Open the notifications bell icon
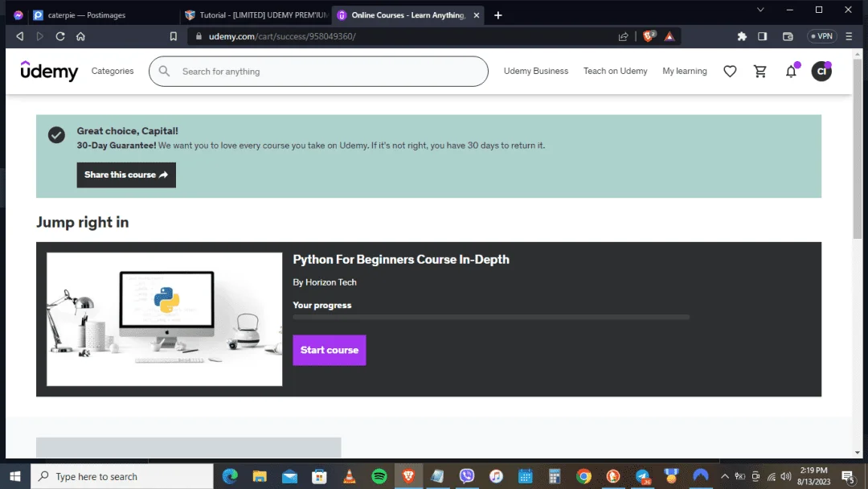Screen dimensions: 868x489 pyautogui.click(x=791, y=72)
